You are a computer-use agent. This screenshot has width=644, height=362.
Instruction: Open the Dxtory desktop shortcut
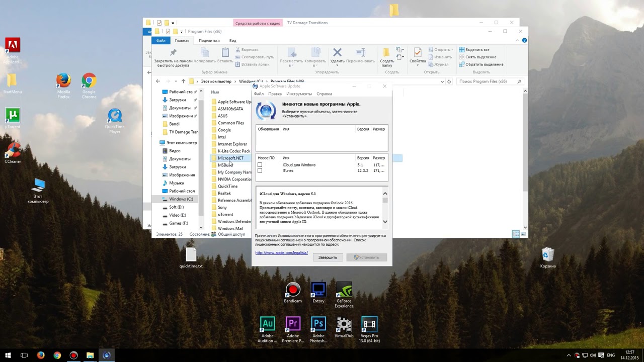click(318, 293)
